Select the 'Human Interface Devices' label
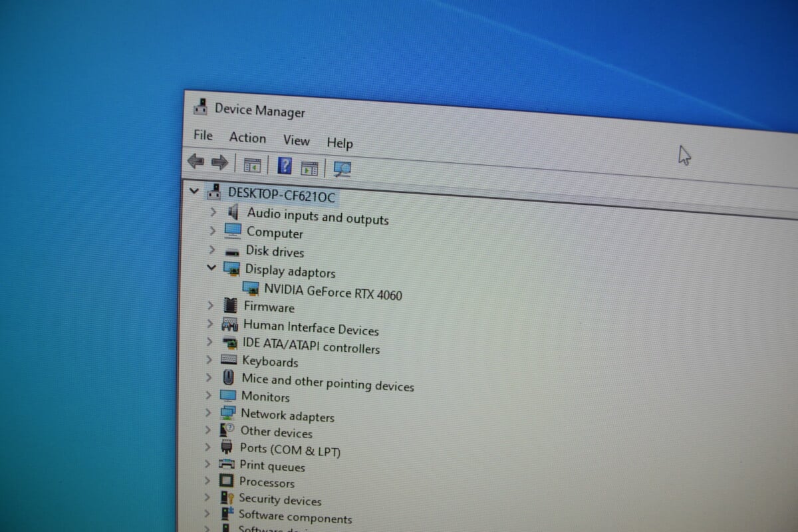Screen dimensions: 798x532 click(311, 327)
